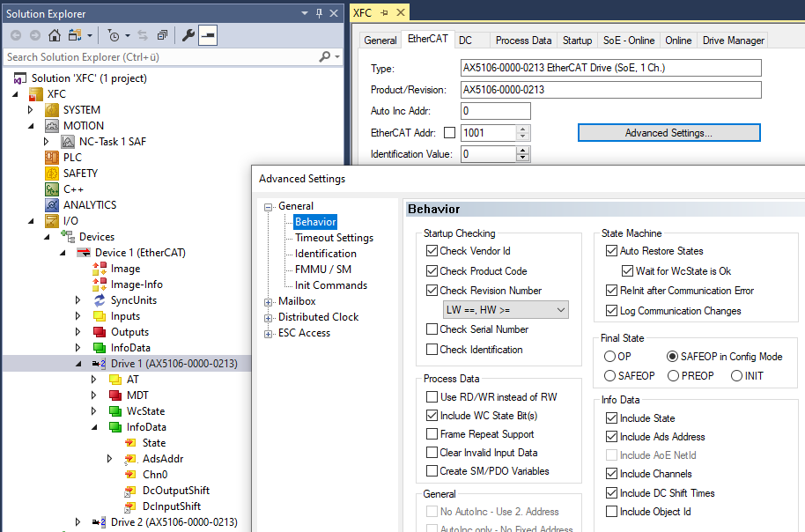Image resolution: width=805 pixels, height=532 pixels.
Task: Click the Search Solution Explorer field
Action: click(x=162, y=57)
